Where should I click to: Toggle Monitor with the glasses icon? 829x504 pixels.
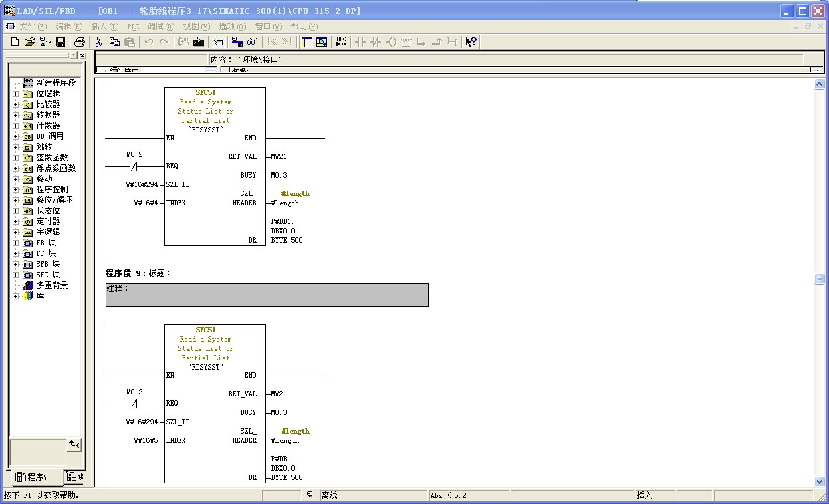pos(252,42)
